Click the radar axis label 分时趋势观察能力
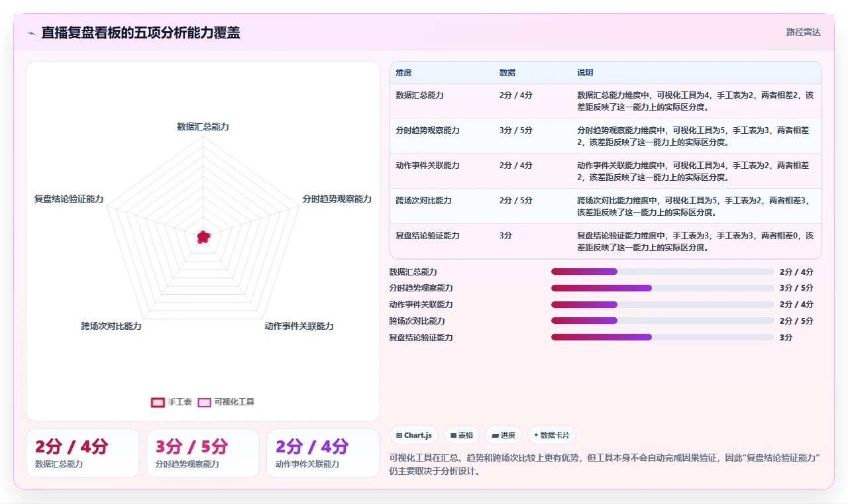Viewport: 848px width, 504px height. click(x=337, y=199)
